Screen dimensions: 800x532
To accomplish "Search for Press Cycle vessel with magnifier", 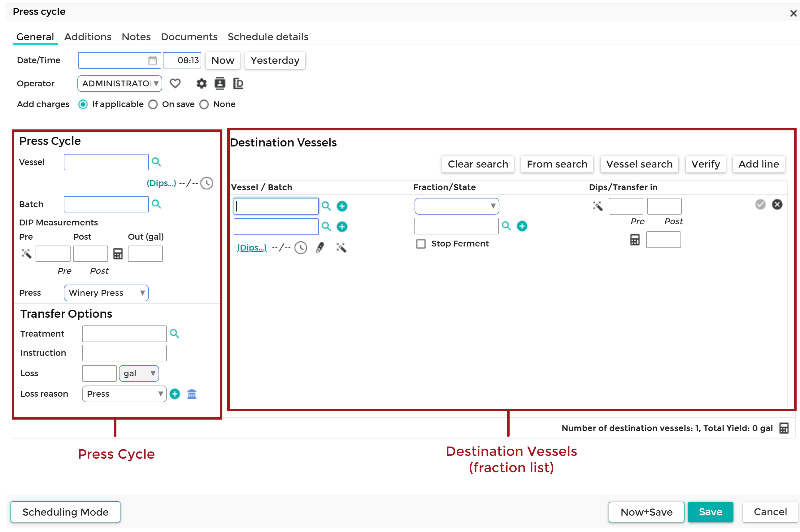I will pyautogui.click(x=156, y=162).
